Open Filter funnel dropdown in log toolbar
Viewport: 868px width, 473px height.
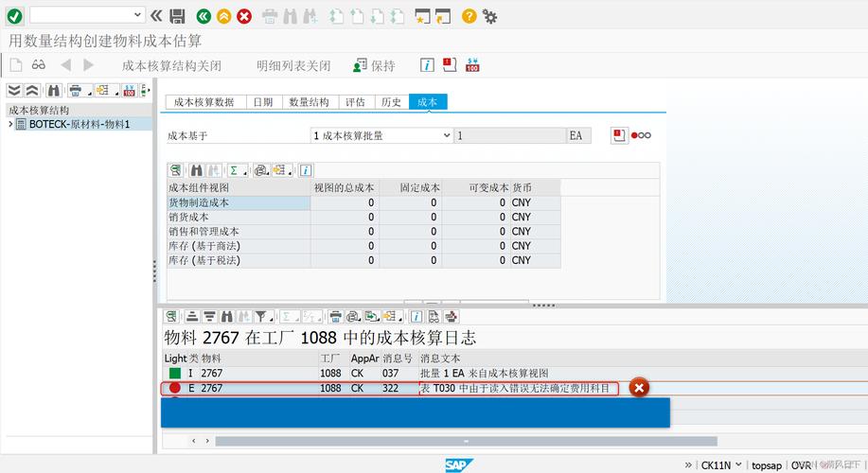263,317
